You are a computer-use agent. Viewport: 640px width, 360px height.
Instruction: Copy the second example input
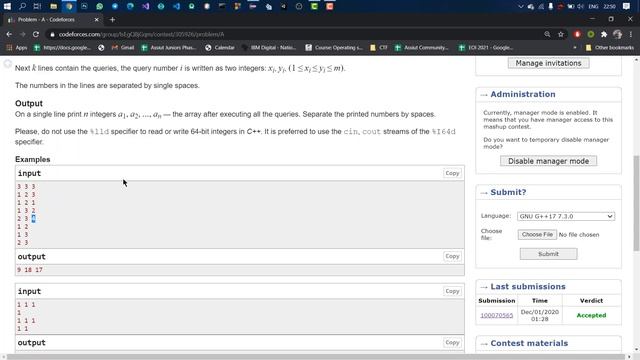pos(452,291)
